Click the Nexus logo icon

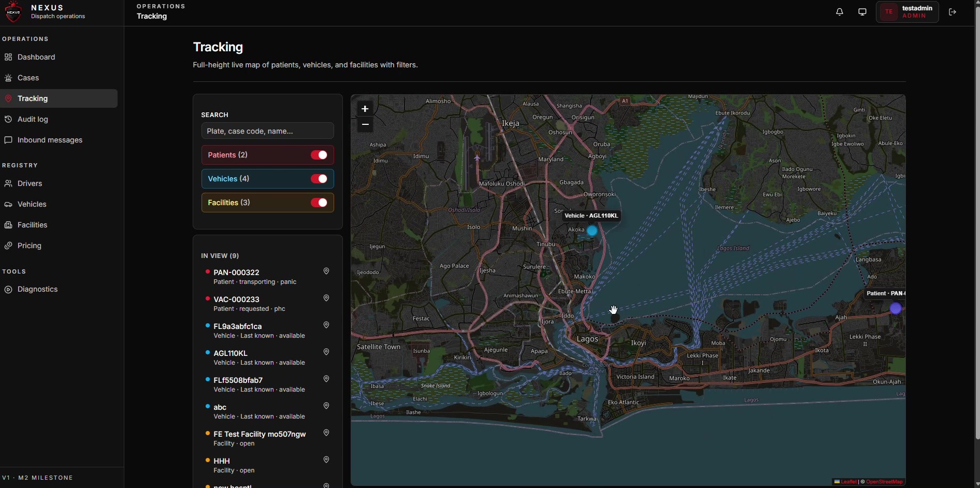pyautogui.click(x=14, y=12)
